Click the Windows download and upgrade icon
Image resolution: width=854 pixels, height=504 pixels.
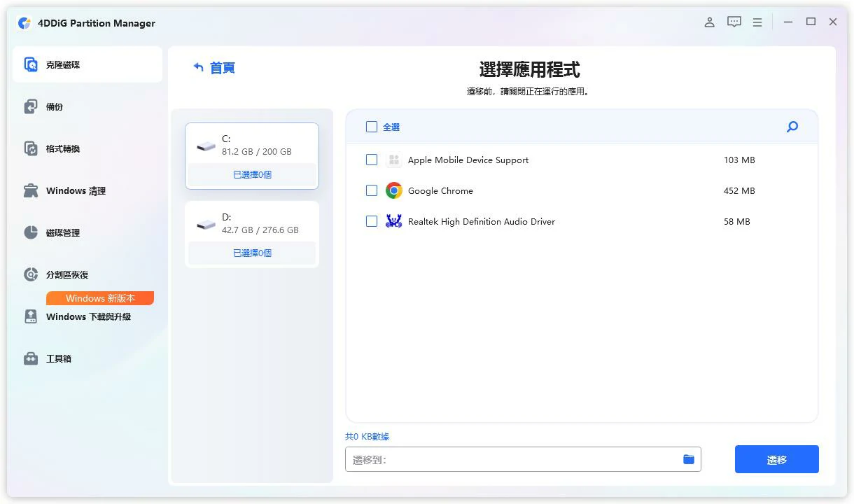pos(31,316)
